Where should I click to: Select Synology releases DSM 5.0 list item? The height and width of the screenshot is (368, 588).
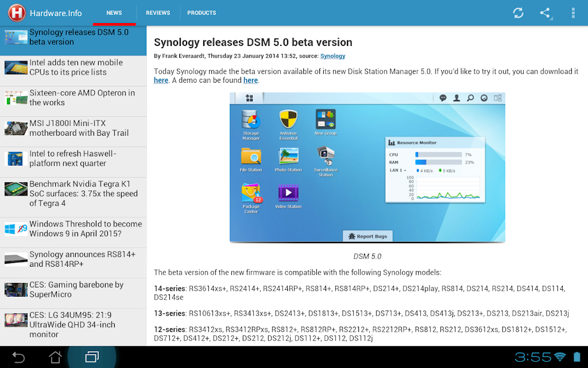[x=73, y=41]
